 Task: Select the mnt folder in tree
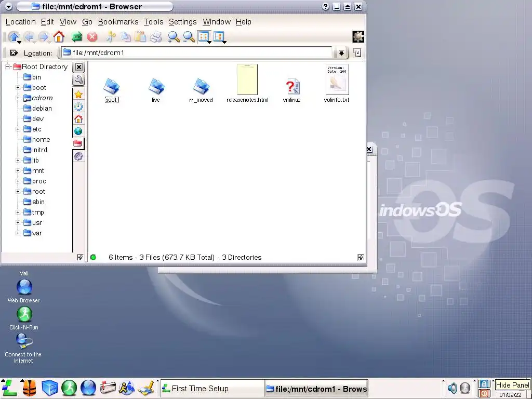pos(34,170)
